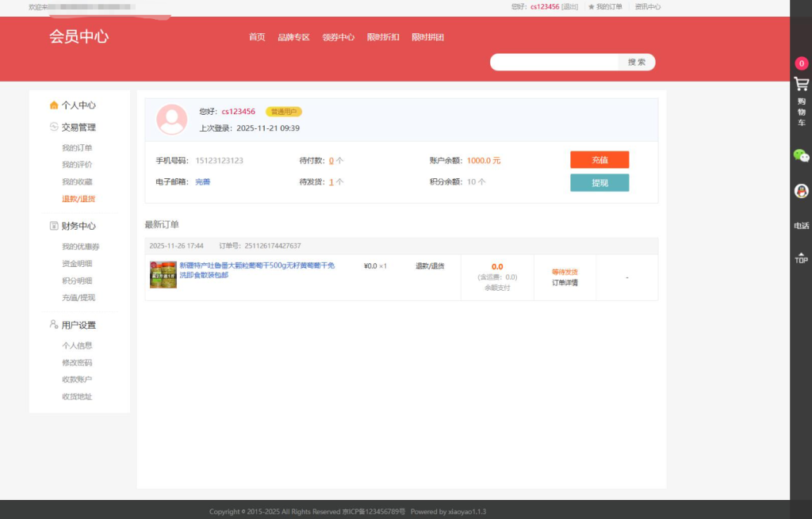This screenshot has width=812, height=519.
Task: Open the 品牌专区 menu item
Action: click(x=295, y=36)
